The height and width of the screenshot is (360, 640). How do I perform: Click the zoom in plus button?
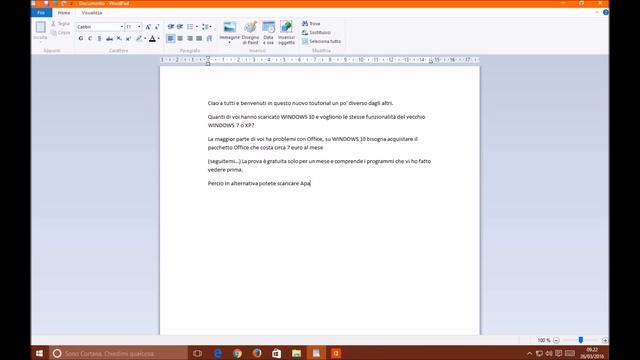[x=605, y=340]
